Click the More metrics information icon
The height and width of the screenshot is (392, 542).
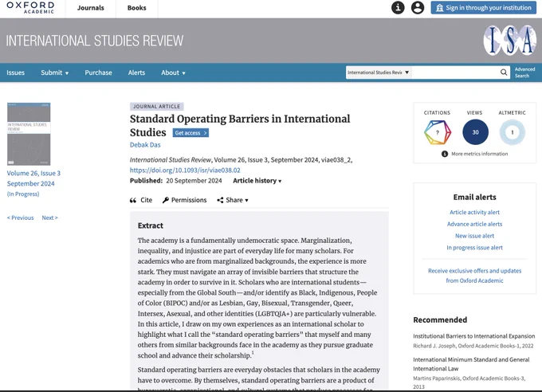tap(445, 154)
